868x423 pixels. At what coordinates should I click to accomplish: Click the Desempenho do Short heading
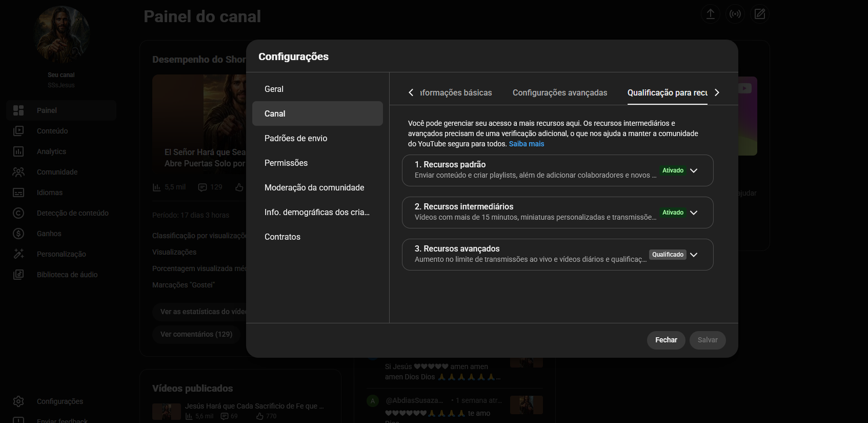[199, 59]
